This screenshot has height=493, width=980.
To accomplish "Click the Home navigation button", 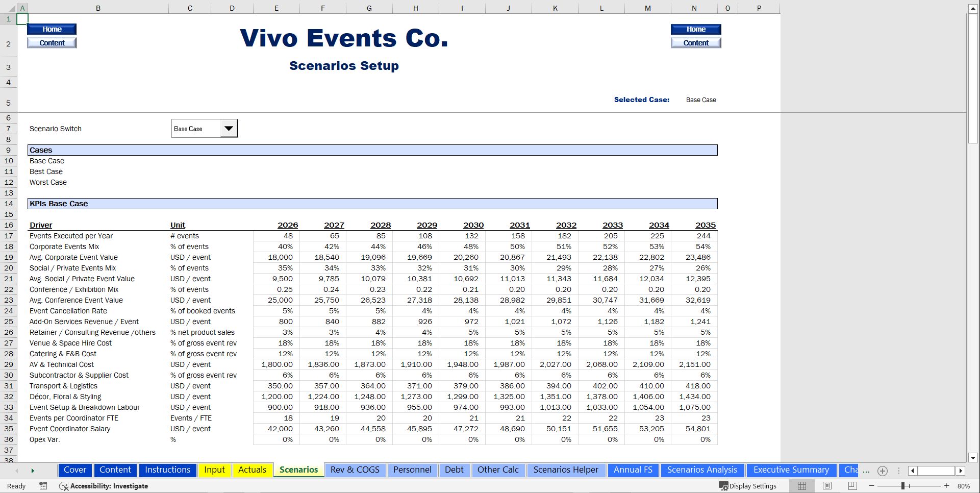I will click(52, 29).
